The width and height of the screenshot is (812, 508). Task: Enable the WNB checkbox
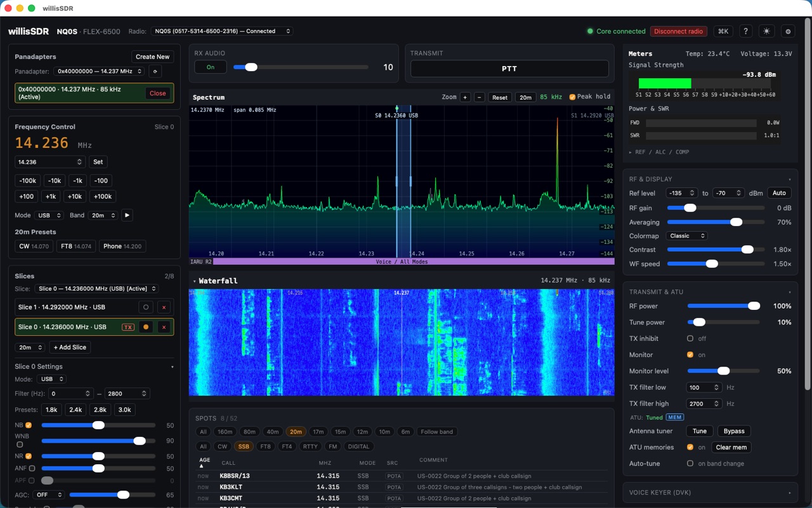(19, 444)
